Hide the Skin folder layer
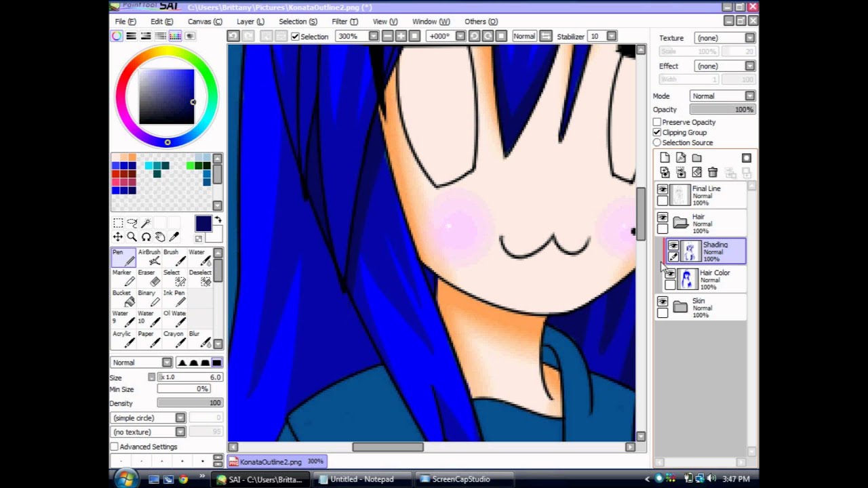Image resolution: width=868 pixels, height=488 pixels. [x=663, y=302]
